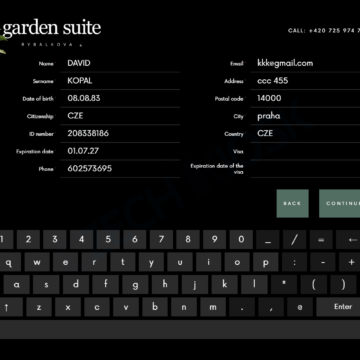This screenshot has width=360, height=360.
Task: Tap the p key
Action: pos(266,262)
